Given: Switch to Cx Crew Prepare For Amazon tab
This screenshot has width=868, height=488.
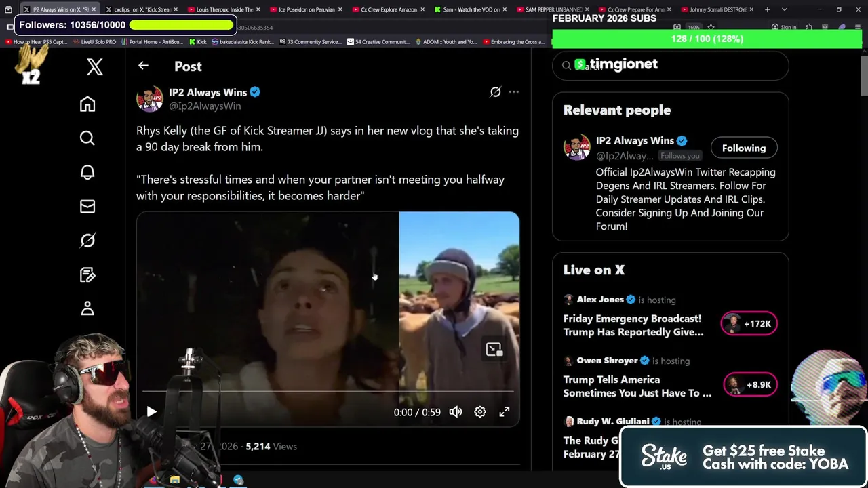Looking at the screenshot, I should tap(635, 9).
